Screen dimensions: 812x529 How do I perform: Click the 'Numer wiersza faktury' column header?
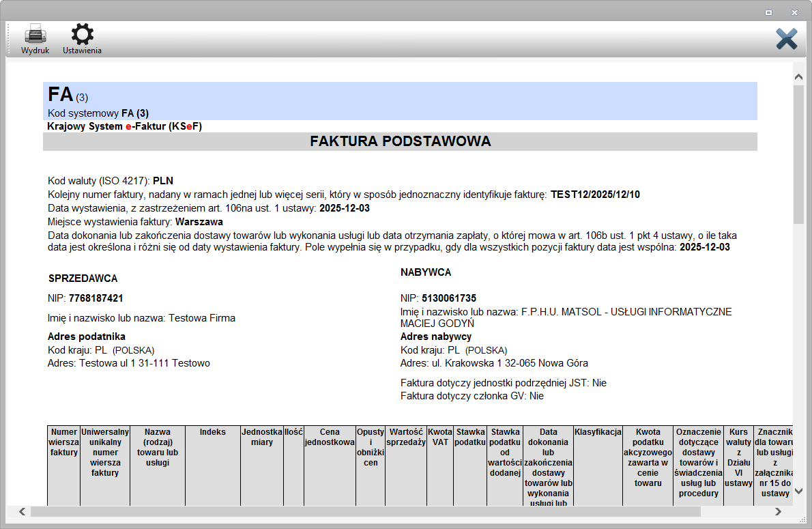pyautogui.click(x=64, y=442)
